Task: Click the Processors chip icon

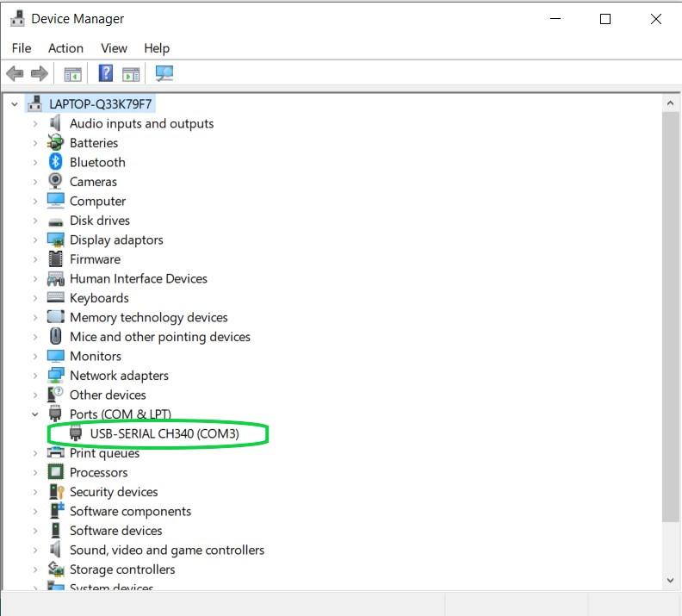Action: tap(56, 472)
